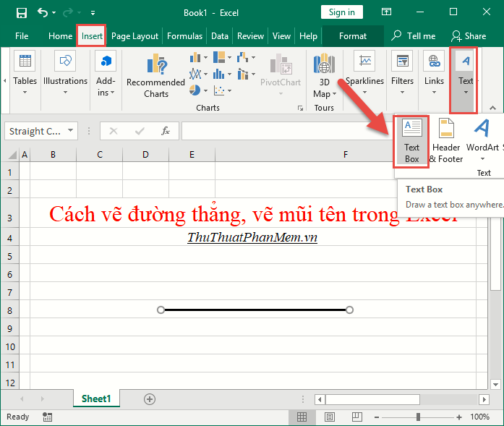Select column E header
Image resolution: width=504 pixels, height=426 pixels.
(x=192, y=155)
